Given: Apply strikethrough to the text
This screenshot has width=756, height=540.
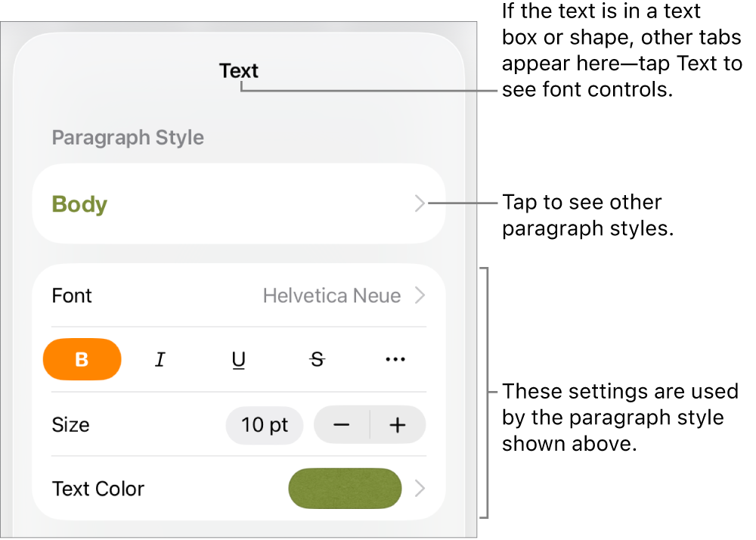Looking at the screenshot, I should [317, 359].
